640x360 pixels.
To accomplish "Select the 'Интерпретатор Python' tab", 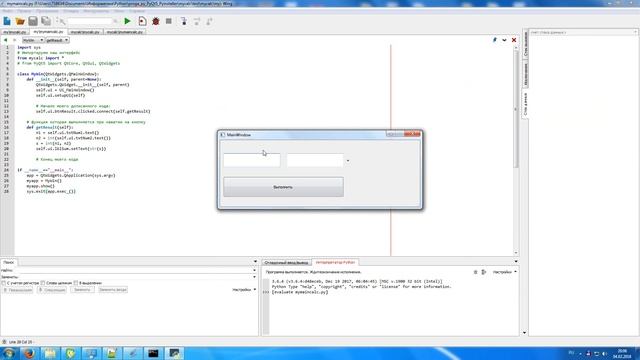I will pos(336,262).
